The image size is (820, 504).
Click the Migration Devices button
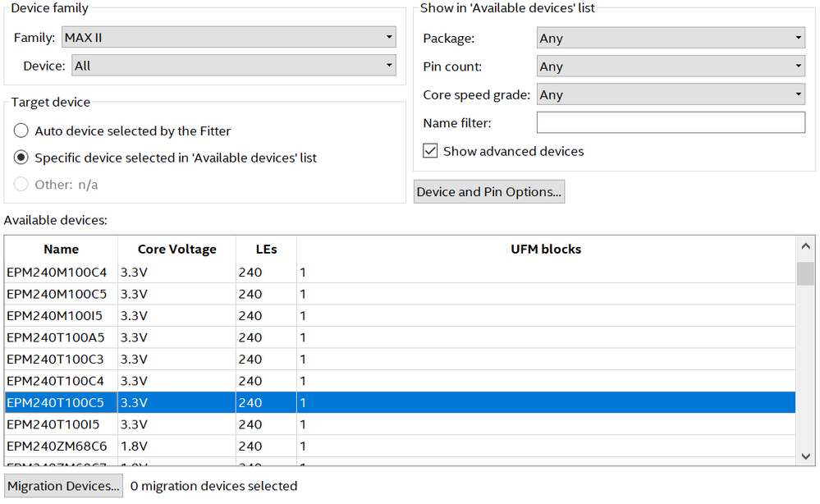(63, 486)
